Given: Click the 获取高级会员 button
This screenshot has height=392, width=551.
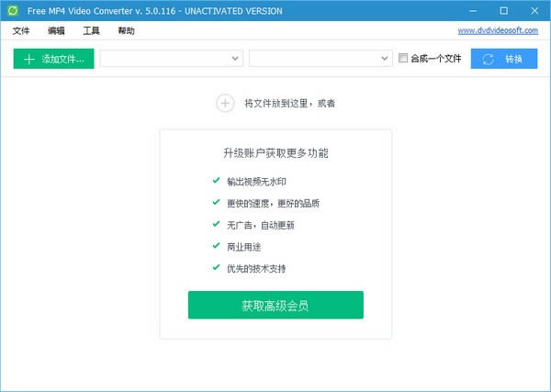Looking at the screenshot, I should coord(275,305).
